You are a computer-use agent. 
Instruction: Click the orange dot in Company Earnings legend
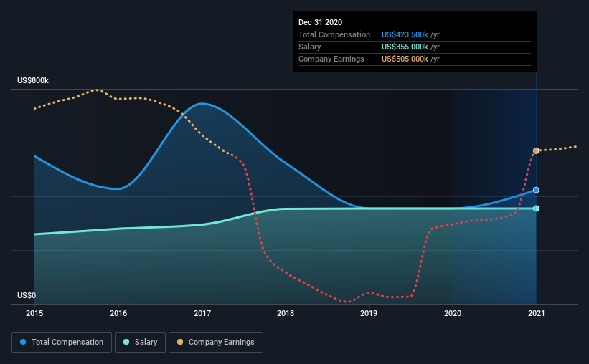[x=180, y=342]
